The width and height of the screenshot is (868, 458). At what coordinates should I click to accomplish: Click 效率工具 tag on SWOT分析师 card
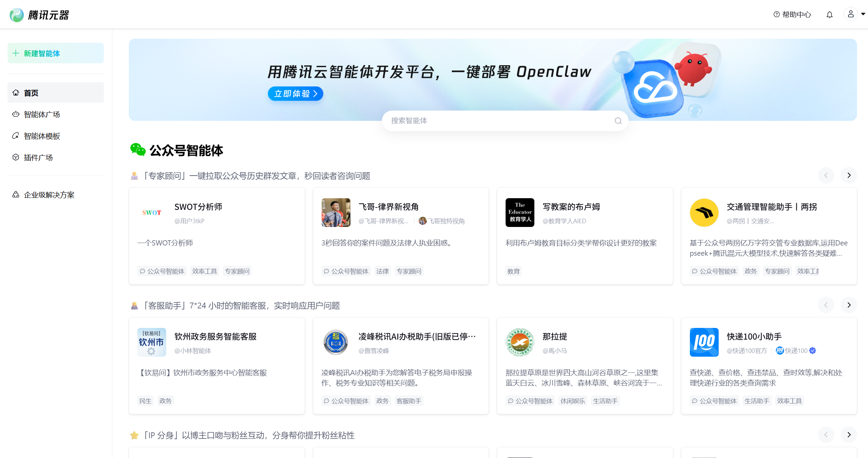(204, 271)
